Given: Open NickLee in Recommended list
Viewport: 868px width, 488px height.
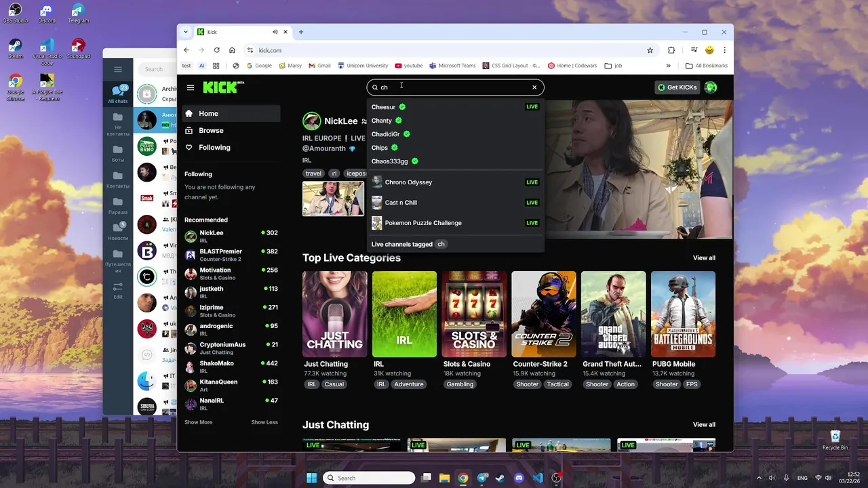Looking at the screenshot, I should [231, 236].
